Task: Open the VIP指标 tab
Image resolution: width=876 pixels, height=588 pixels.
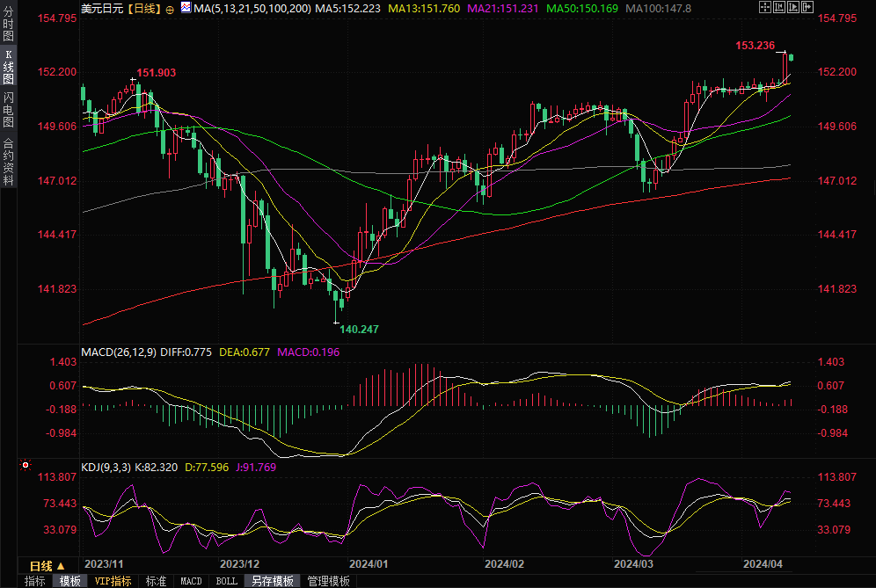Action: pyautogui.click(x=113, y=581)
